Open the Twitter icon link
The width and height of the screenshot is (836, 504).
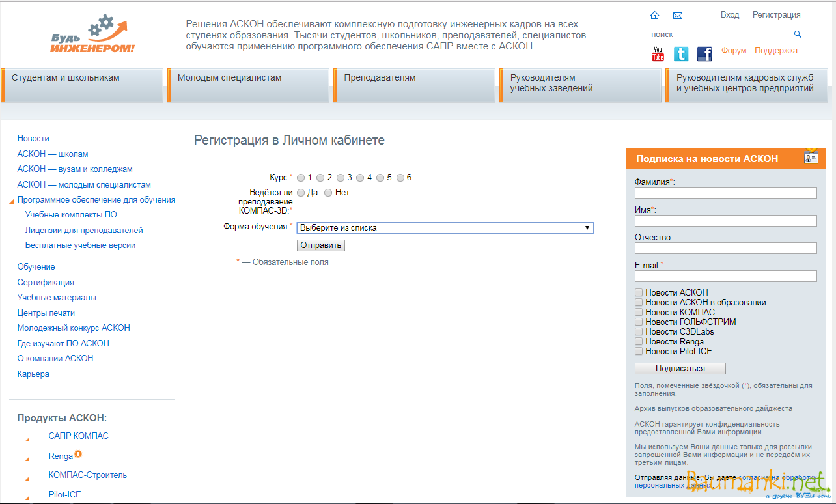681,54
